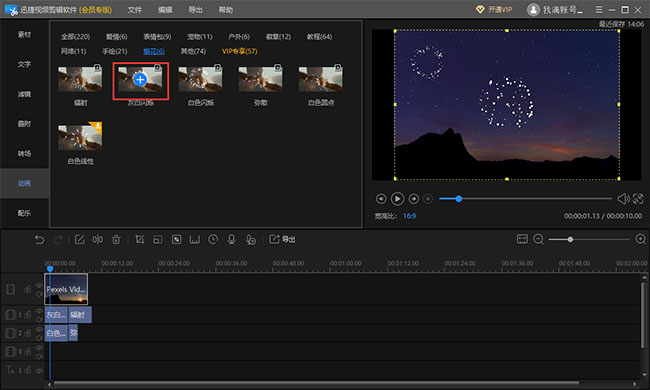Stop preview playback
This screenshot has width=650, height=390.
428,199
